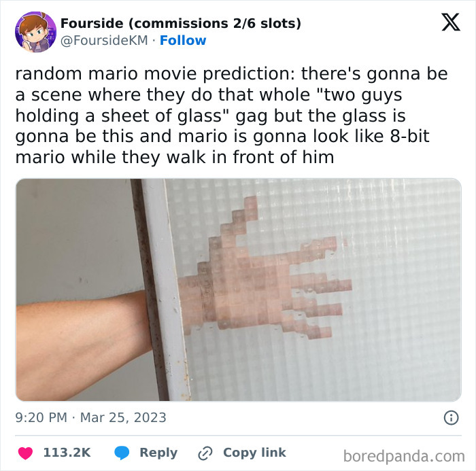This screenshot has height=471, width=476.
Task: Open the tweet info circle icon
Action: (x=451, y=417)
